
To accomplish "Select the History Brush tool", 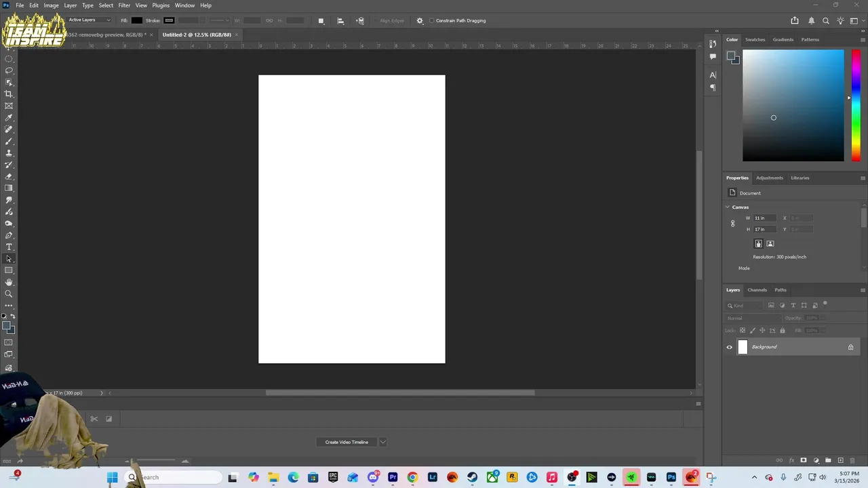I will click(x=9, y=165).
